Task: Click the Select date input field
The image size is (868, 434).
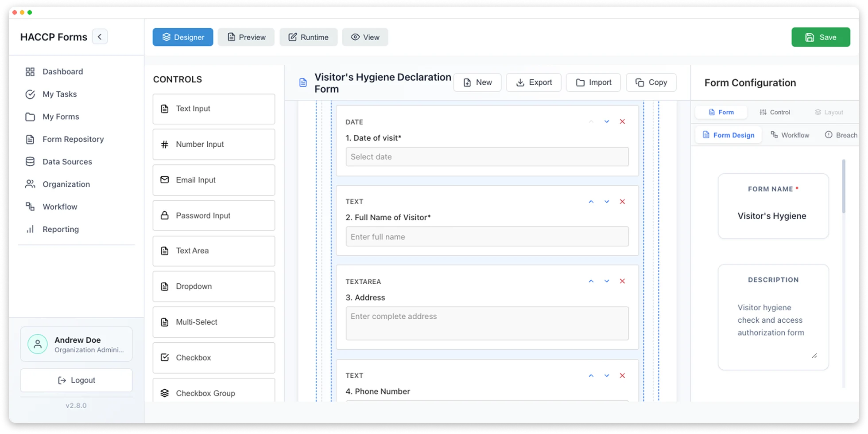Action: (487, 156)
